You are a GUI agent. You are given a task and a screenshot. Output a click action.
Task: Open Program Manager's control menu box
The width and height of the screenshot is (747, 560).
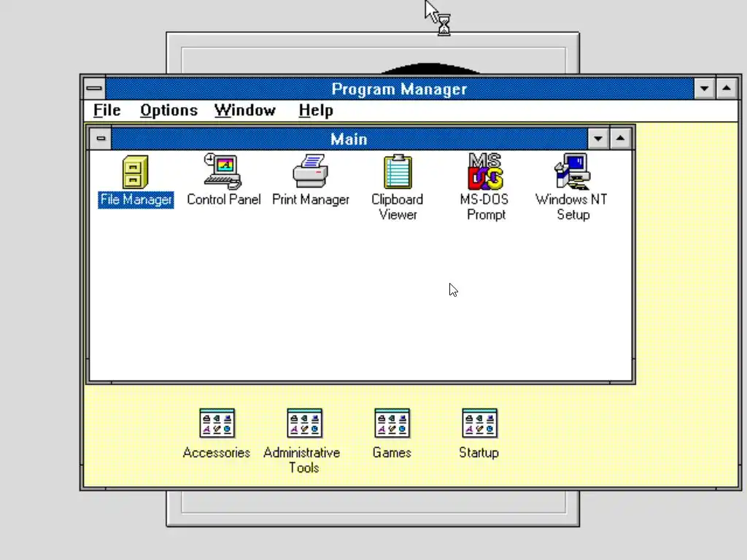[x=94, y=88]
